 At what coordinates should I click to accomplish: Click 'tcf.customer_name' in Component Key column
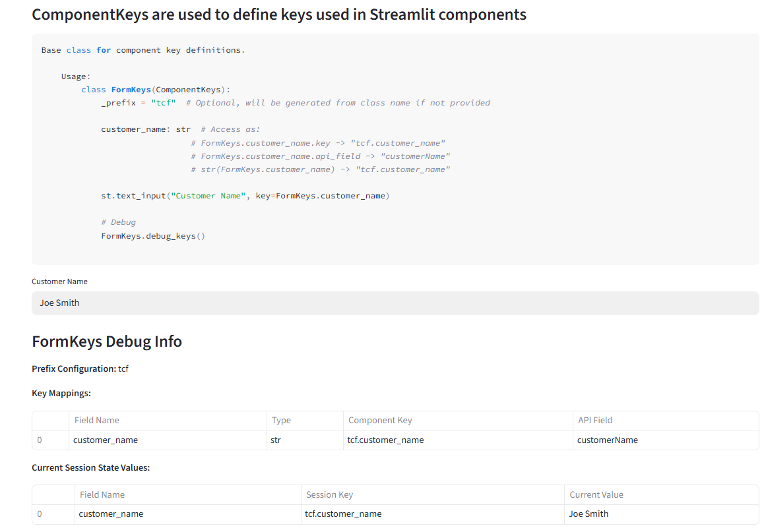click(458, 440)
